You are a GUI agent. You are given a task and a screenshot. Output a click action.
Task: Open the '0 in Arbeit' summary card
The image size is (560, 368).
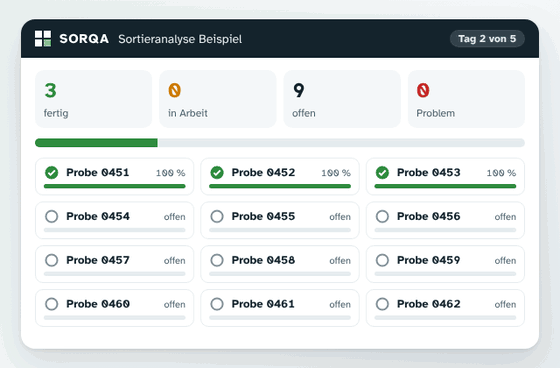pyautogui.click(x=218, y=99)
